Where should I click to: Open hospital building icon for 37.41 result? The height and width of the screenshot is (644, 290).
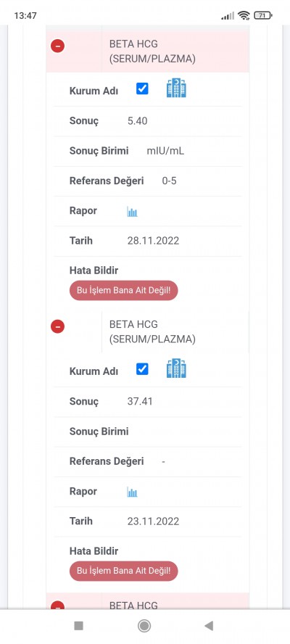coord(176,368)
